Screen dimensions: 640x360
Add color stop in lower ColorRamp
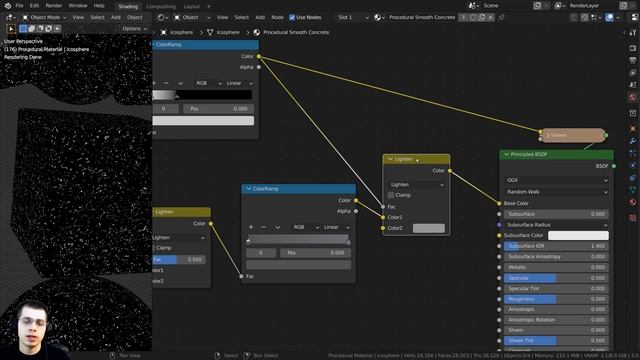point(251,227)
